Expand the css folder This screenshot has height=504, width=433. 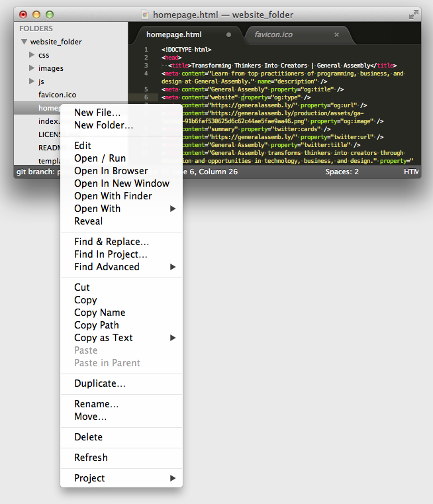click(31, 55)
